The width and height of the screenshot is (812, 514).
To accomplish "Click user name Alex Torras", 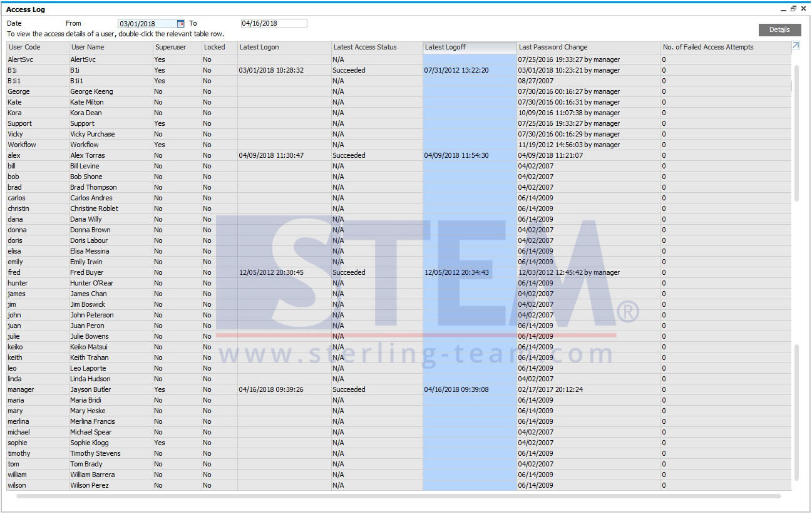I will coord(88,155).
